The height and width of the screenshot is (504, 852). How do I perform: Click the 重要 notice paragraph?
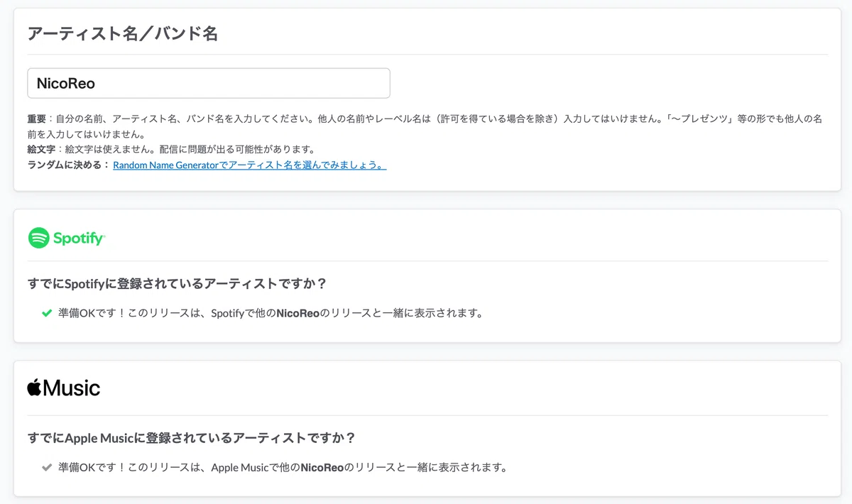click(x=425, y=126)
